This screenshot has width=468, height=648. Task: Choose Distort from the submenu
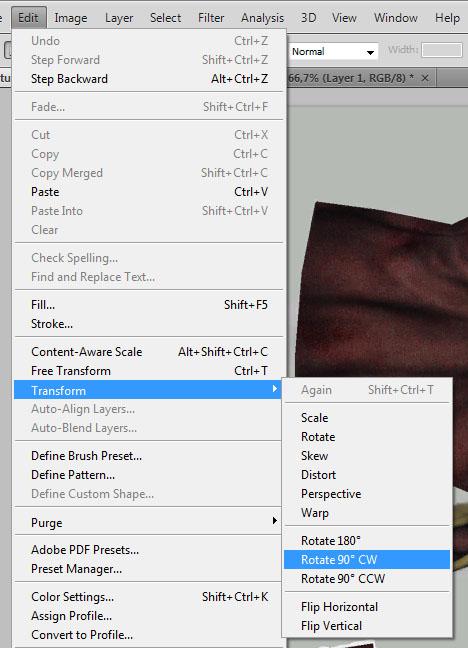pyautogui.click(x=367, y=475)
